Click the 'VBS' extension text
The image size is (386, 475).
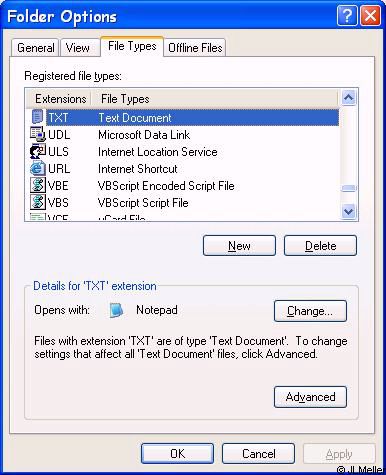pyautogui.click(x=58, y=203)
